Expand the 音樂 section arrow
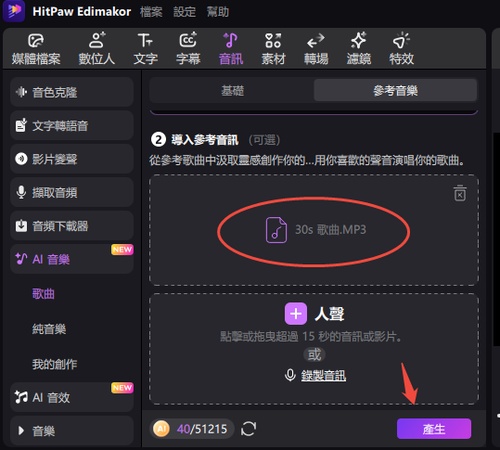This screenshot has height=450, width=500. pyautogui.click(x=21, y=431)
